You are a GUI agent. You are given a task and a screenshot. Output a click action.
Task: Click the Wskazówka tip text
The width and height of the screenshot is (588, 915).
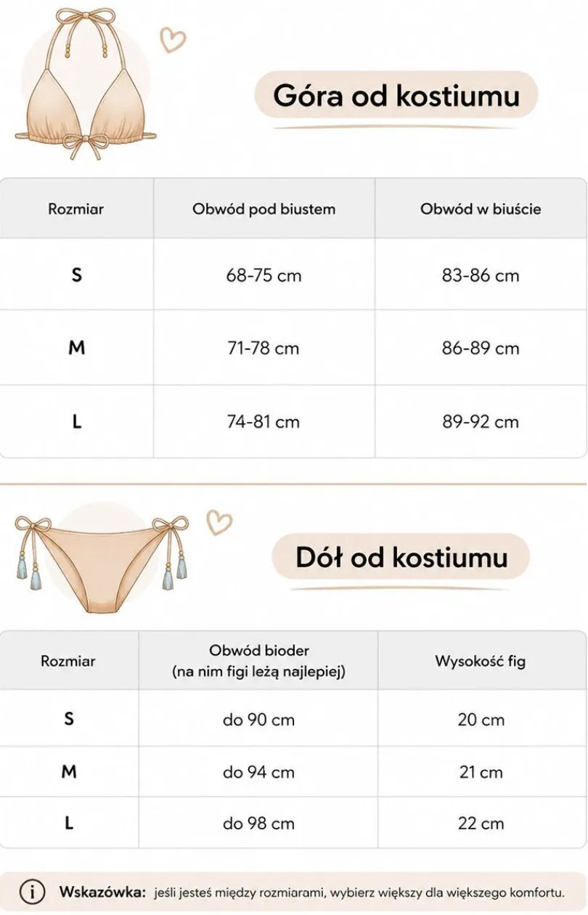(x=312, y=891)
